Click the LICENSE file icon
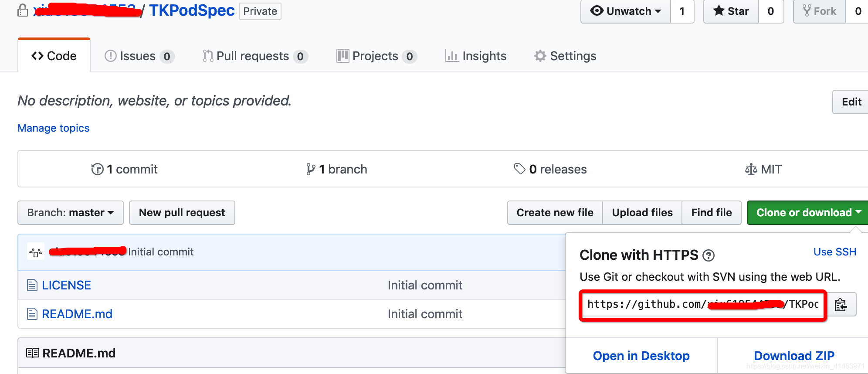This screenshot has height=374, width=868. click(32, 285)
